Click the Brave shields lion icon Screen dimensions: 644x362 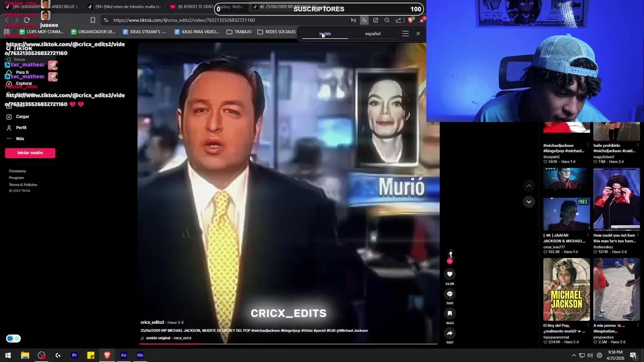(x=411, y=20)
